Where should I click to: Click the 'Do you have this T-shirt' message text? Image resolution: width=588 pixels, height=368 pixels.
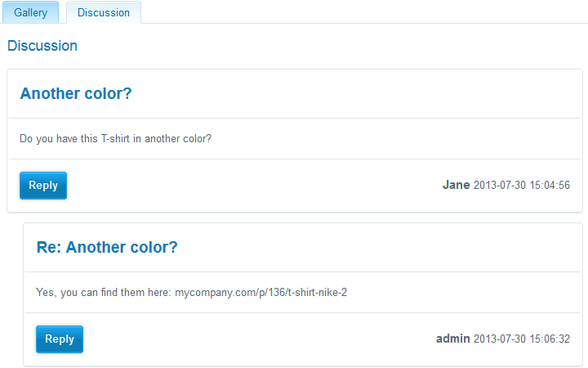click(x=115, y=138)
